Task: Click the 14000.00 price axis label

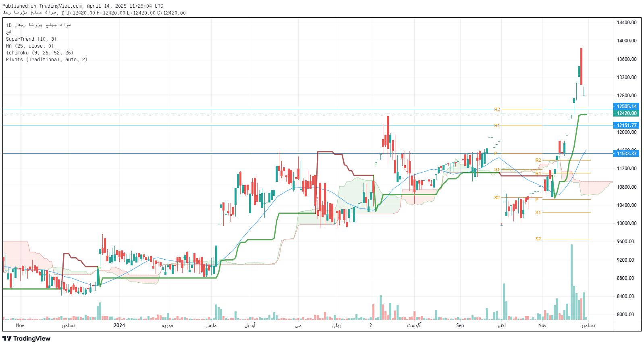Action: 627,41
